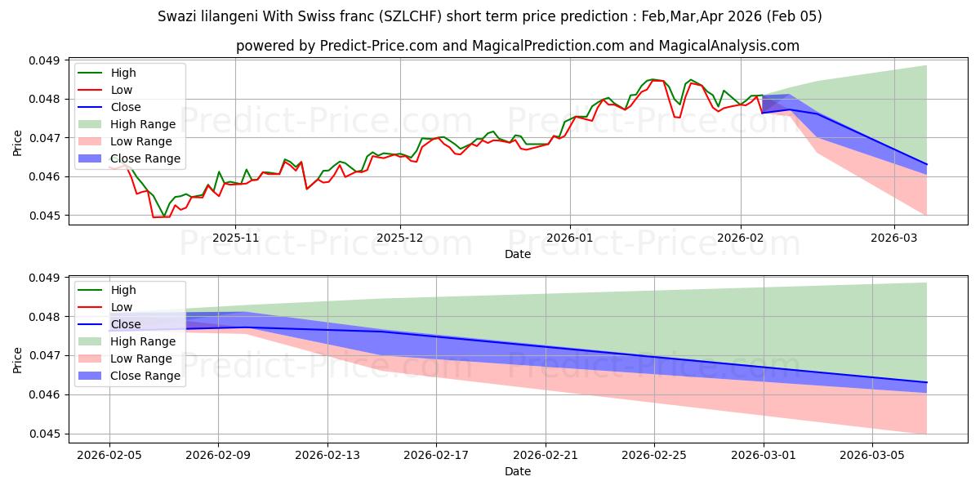Click the 2026-02-17 date tick on bottom chart
980x490 pixels.
(435, 455)
